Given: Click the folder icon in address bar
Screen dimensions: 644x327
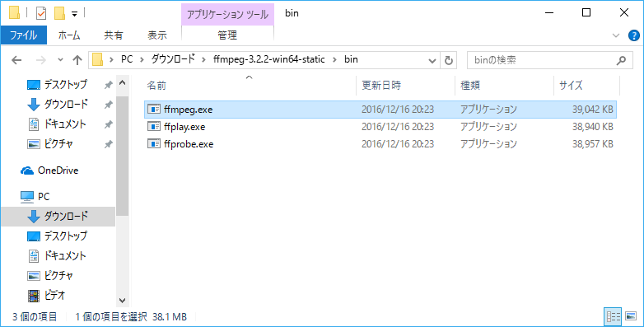Looking at the screenshot, I should click(x=97, y=60).
